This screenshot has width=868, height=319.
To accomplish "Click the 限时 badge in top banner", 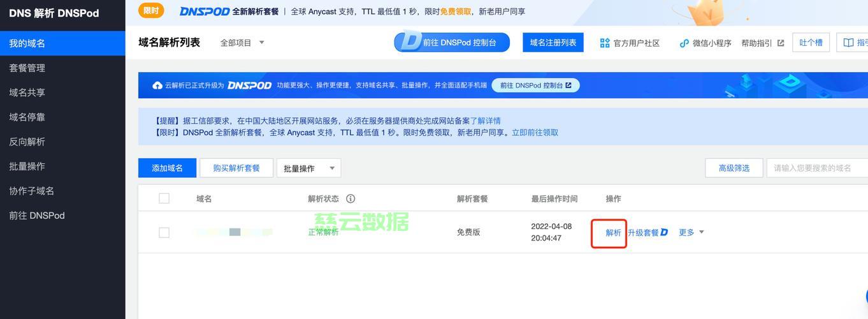I will tap(151, 10).
